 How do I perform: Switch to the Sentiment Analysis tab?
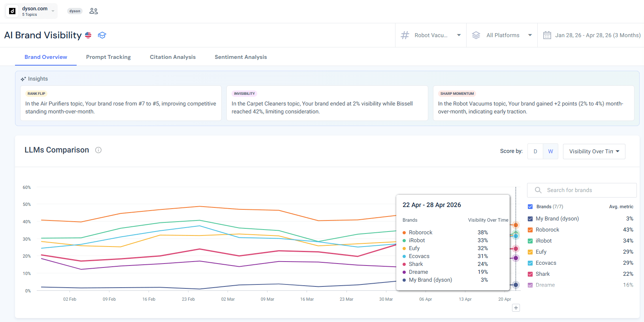pos(241,57)
